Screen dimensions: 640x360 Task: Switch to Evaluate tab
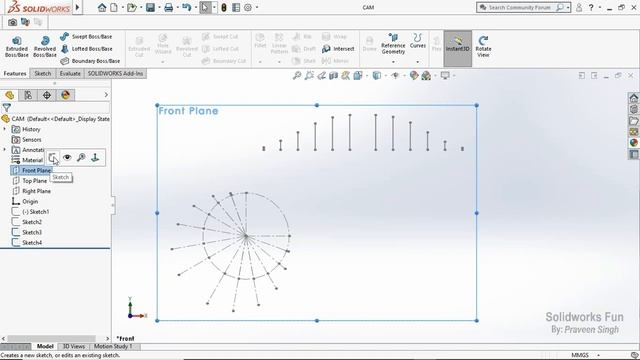click(x=70, y=73)
